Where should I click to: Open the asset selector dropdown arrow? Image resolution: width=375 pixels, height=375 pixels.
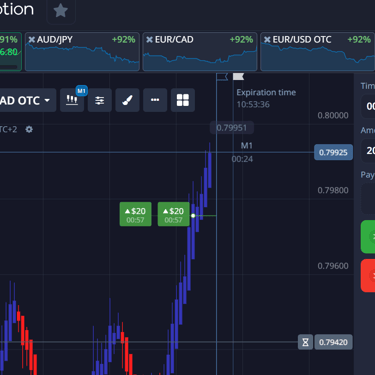(x=47, y=100)
